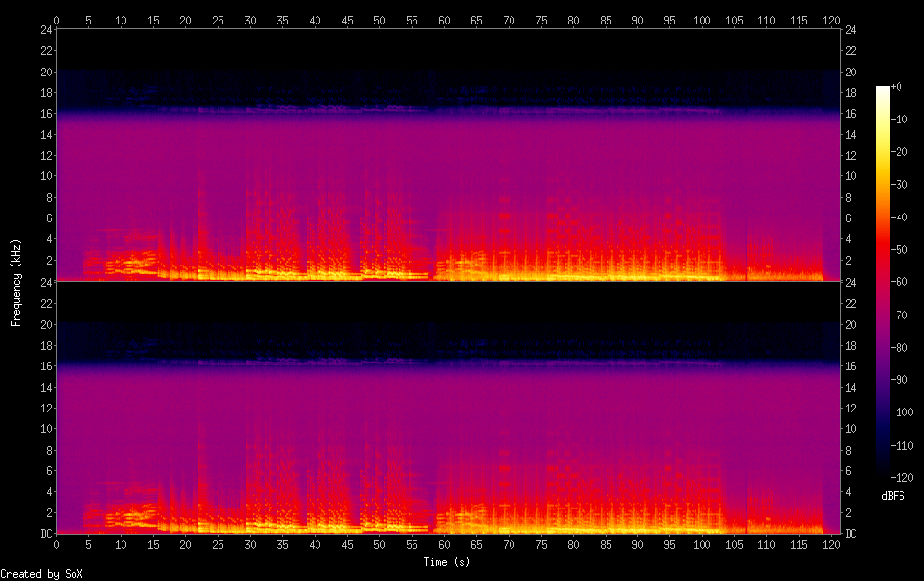Select the "-40" color scale label
Viewport: 924px width, 581px height.
click(899, 217)
